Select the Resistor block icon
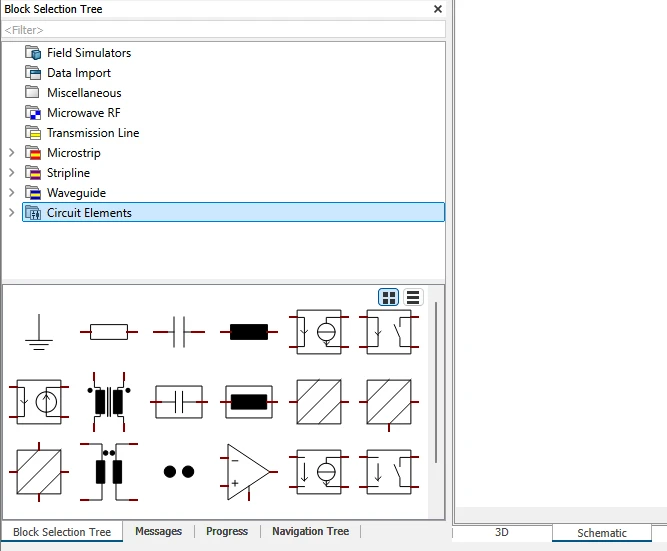The width and height of the screenshot is (667, 551). coord(109,332)
